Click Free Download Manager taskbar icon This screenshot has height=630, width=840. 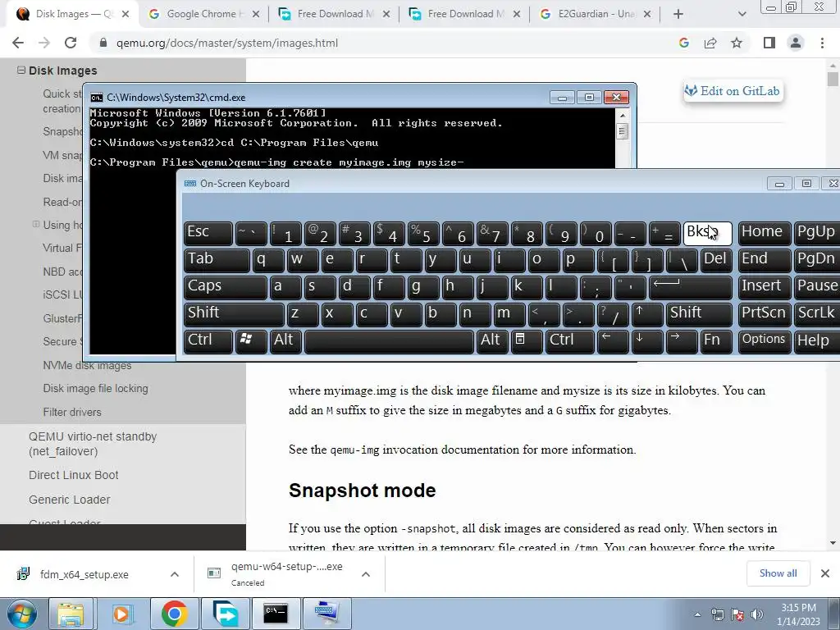tap(225, 614)
